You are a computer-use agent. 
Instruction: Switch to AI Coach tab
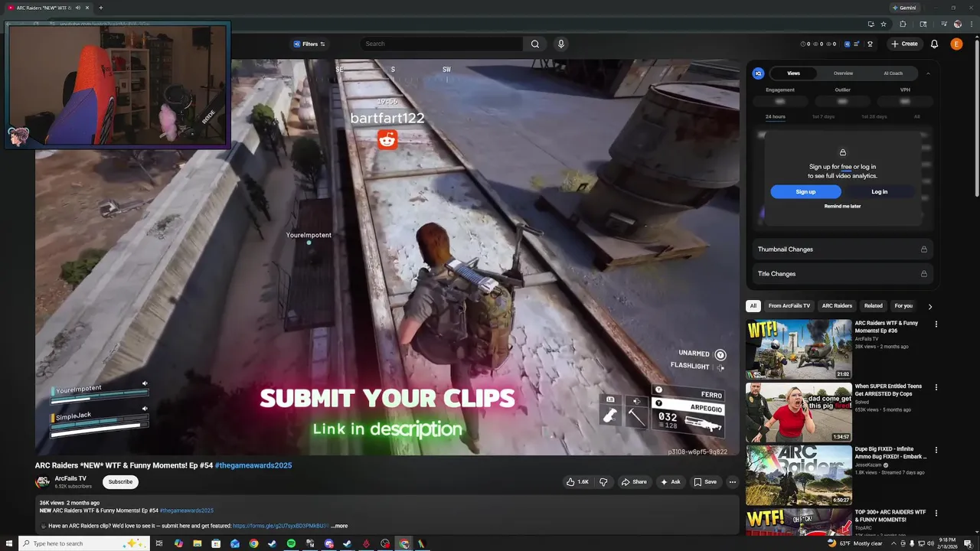click(893, 73)
